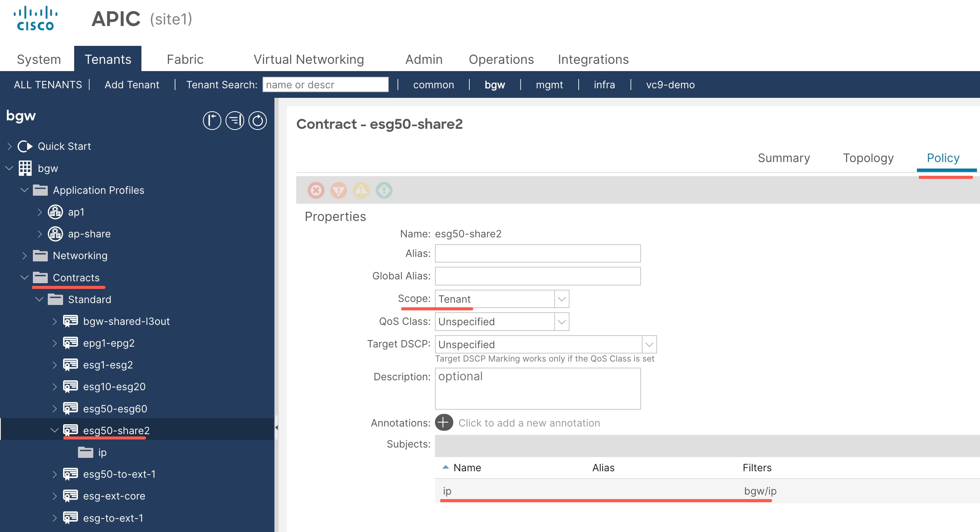Collapse the esg50-share2 tree node

(x=55, y=430)
